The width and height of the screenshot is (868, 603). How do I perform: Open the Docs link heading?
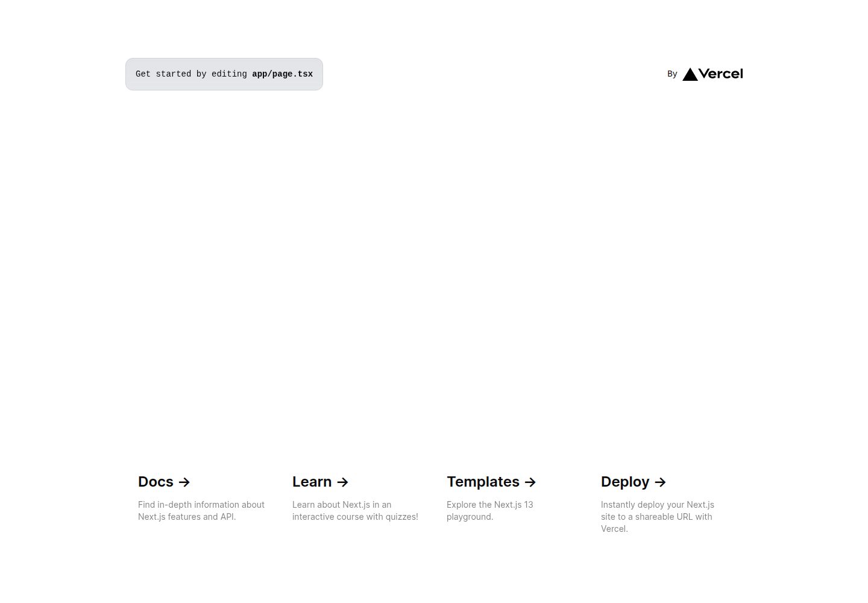pyautogui.click(x=164, y=482)
